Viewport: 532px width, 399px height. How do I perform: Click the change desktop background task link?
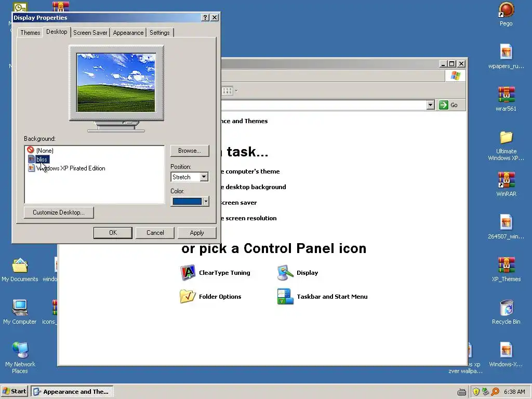click(x=253, y=187)
